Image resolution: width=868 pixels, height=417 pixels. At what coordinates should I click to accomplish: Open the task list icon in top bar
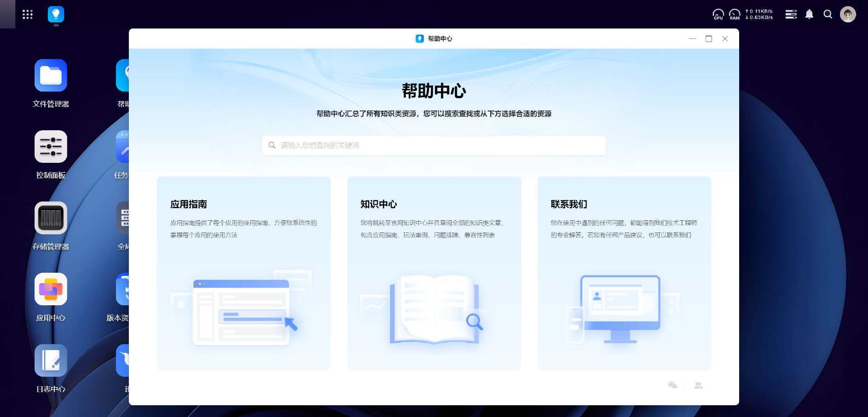[791, 14]
